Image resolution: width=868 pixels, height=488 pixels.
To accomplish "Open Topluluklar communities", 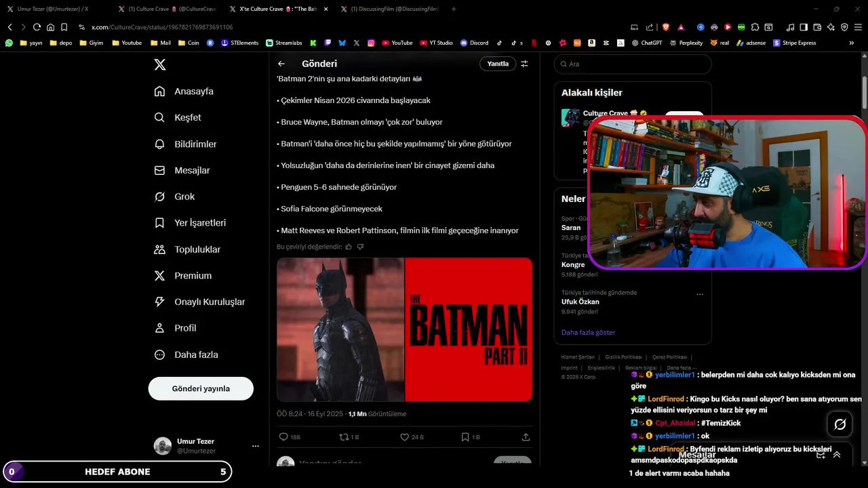I will 187,249.
